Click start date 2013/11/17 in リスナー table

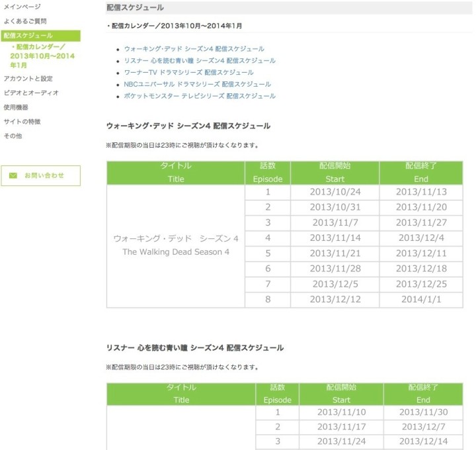pyautogui.click(x=342, y=427)
